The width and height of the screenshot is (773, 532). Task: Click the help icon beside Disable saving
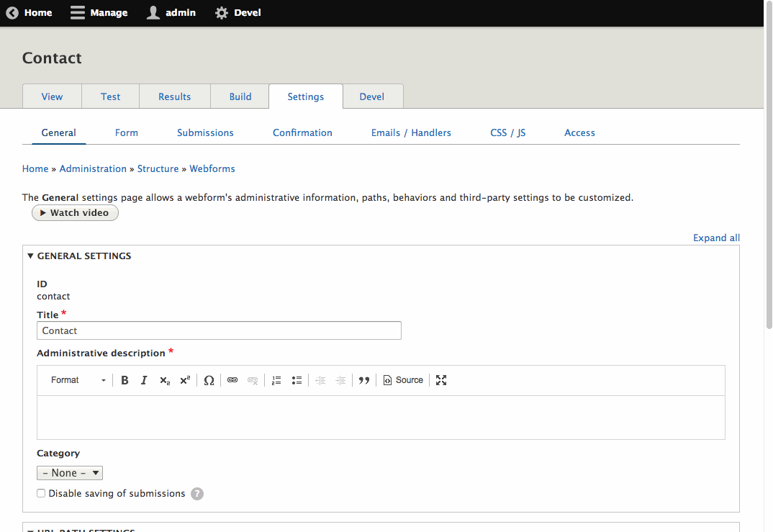[x=197, y=494]
